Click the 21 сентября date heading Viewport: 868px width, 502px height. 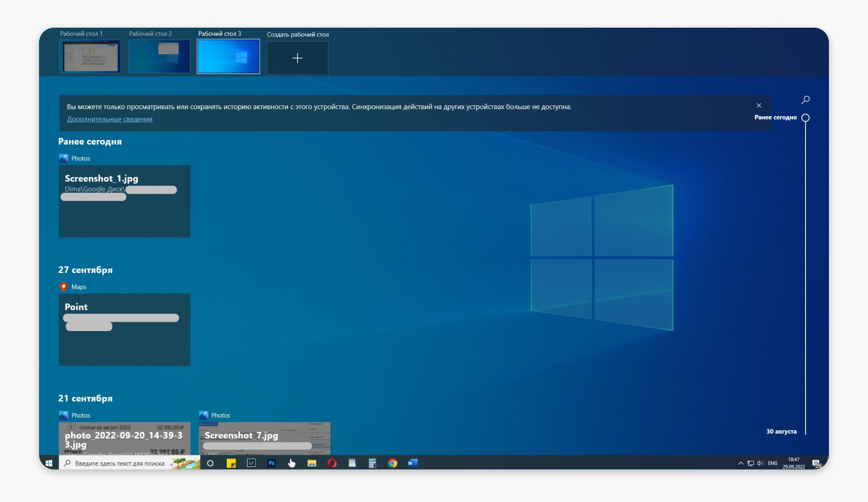[x=85, y=398]
